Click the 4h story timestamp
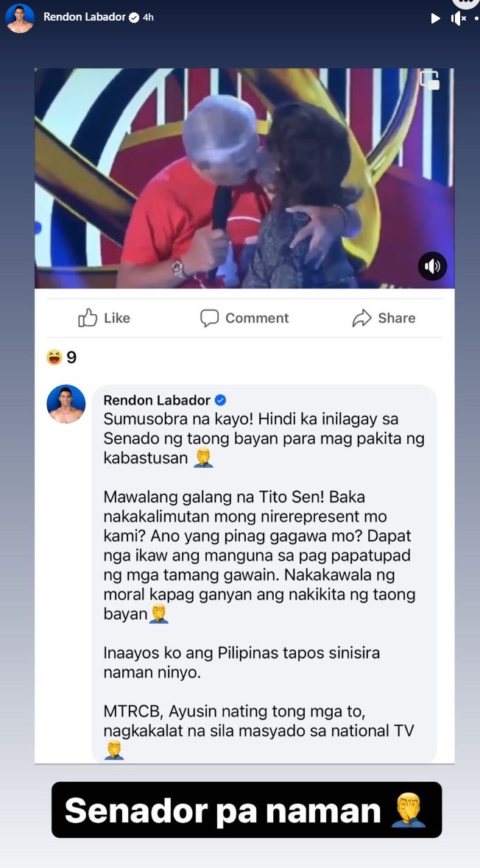Screen dimensions: 480x868 pyautogui.click(x=148, y=17)
